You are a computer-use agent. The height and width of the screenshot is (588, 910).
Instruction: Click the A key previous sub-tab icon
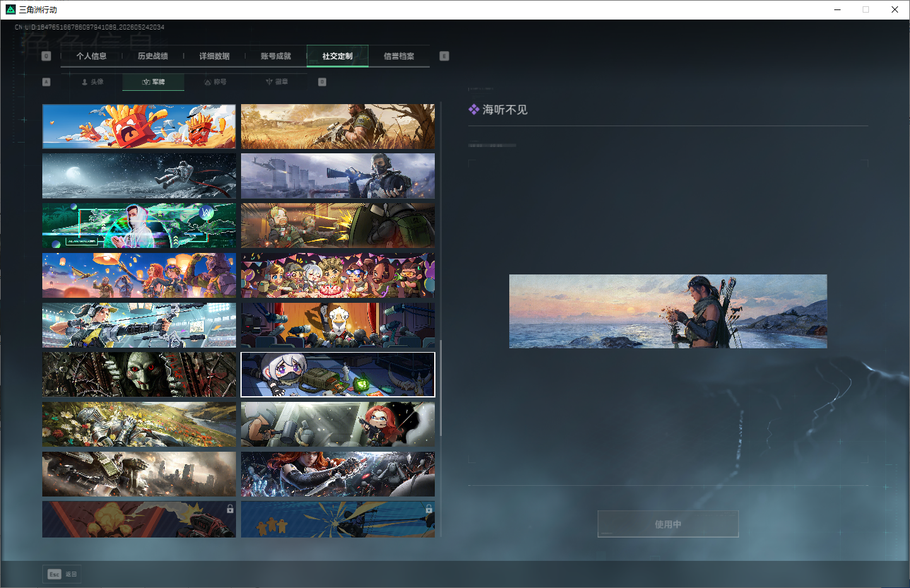pos(46,82)
